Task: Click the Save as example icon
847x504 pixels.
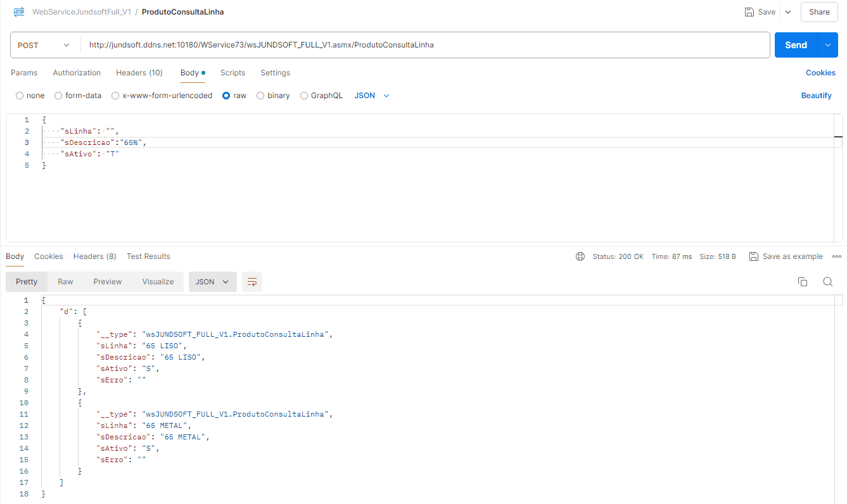Action: pyautogui.click(x=754, y=256)
